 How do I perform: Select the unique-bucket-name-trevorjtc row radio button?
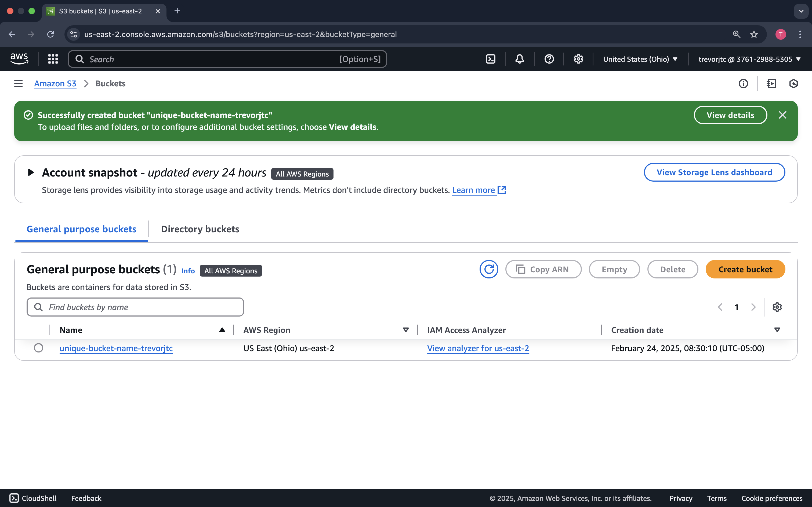coord(39,348)
